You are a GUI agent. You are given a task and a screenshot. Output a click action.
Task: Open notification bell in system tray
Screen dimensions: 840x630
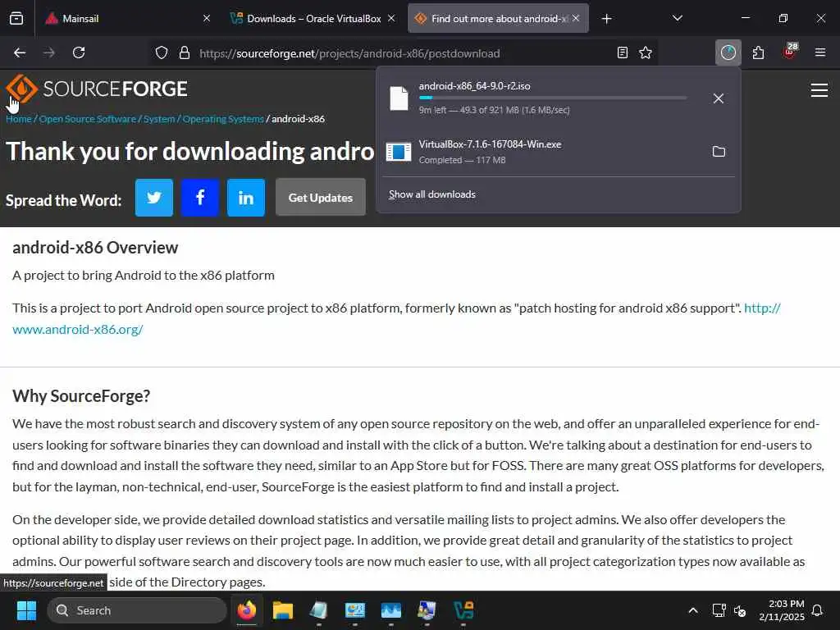[817, 610]
